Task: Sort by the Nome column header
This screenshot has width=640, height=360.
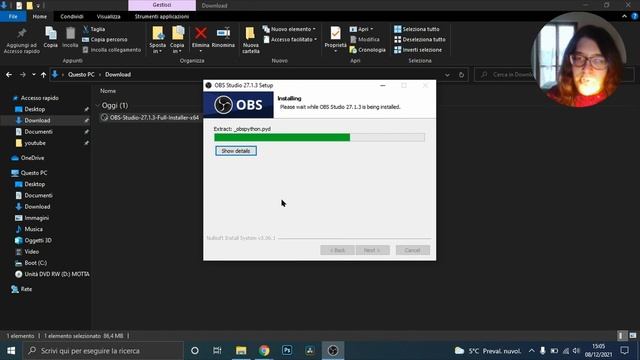Action: pyautogui.click(x=108, y=91)
